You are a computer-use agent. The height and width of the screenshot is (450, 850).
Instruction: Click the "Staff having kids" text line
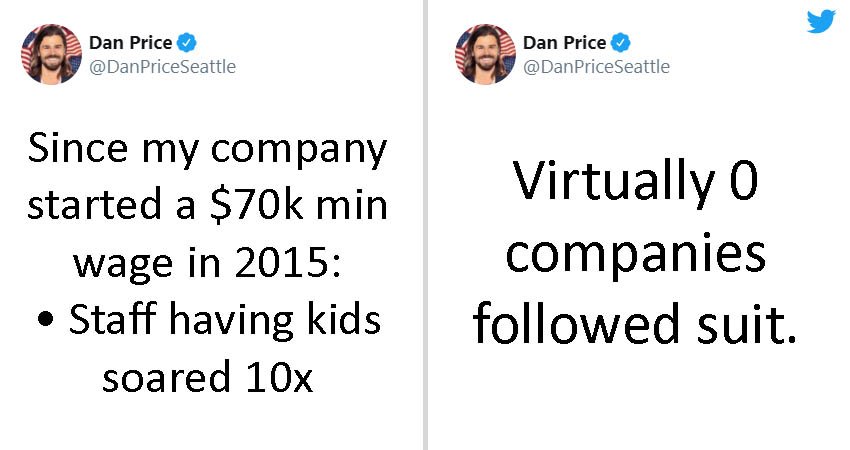click(x=223, y=319)
